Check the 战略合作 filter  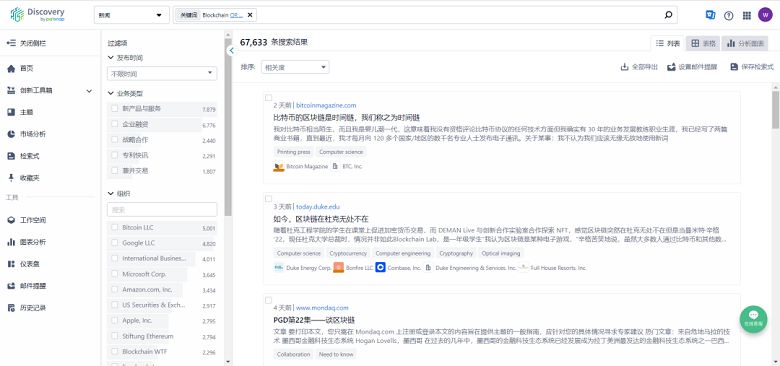[x=115, y=140]
